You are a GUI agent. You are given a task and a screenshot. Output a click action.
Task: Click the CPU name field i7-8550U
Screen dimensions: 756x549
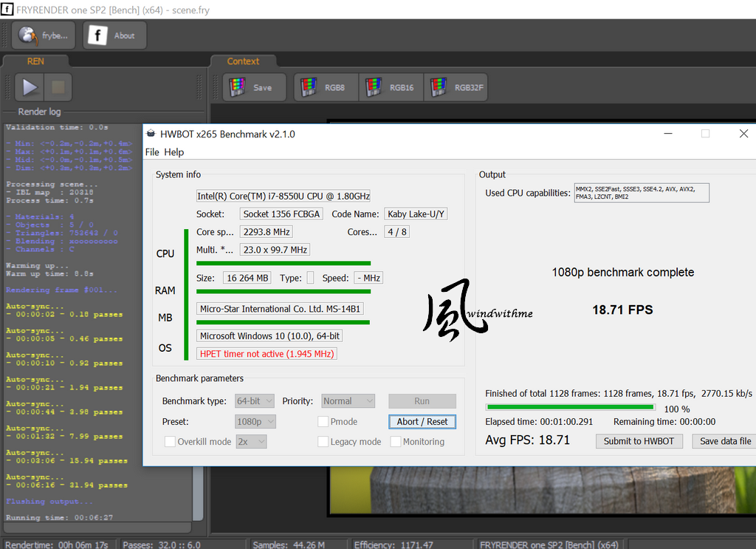click(283, 196)
